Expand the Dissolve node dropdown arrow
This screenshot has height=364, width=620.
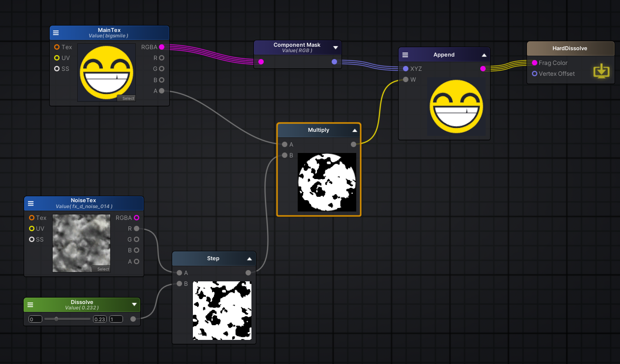point(134,304)
